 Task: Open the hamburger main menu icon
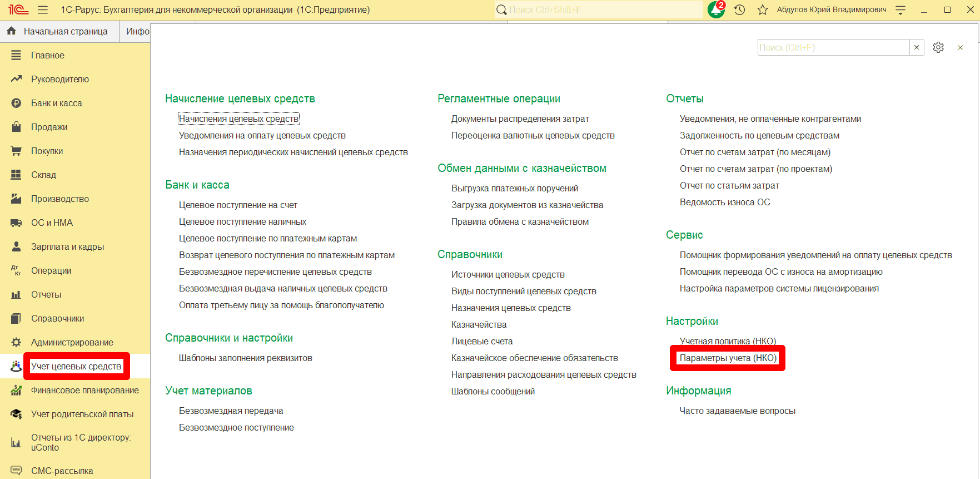click(x=43, y=10)
